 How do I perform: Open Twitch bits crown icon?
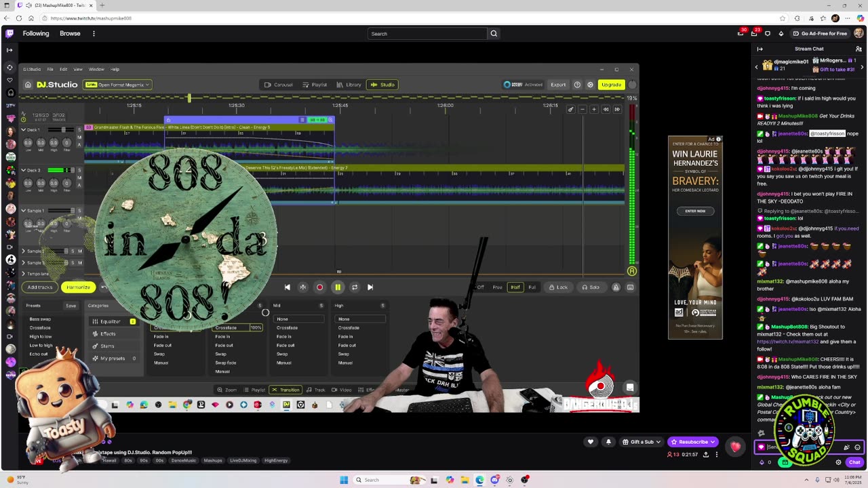[781, 33]
